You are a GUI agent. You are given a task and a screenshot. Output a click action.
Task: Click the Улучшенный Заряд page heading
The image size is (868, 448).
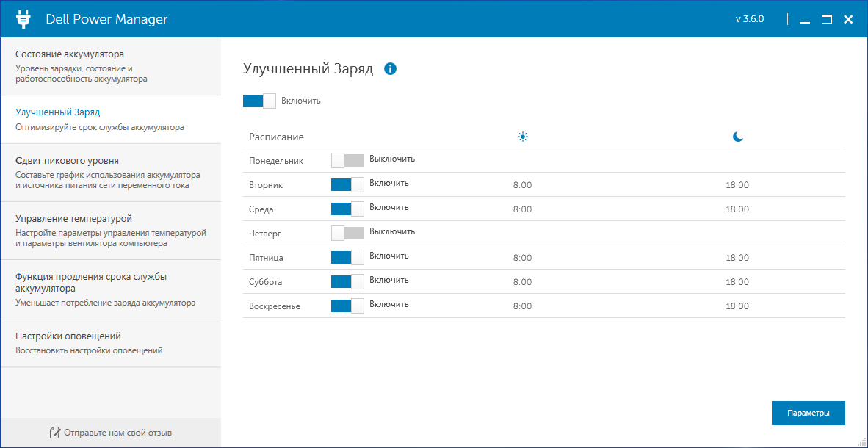click(308, 69)
